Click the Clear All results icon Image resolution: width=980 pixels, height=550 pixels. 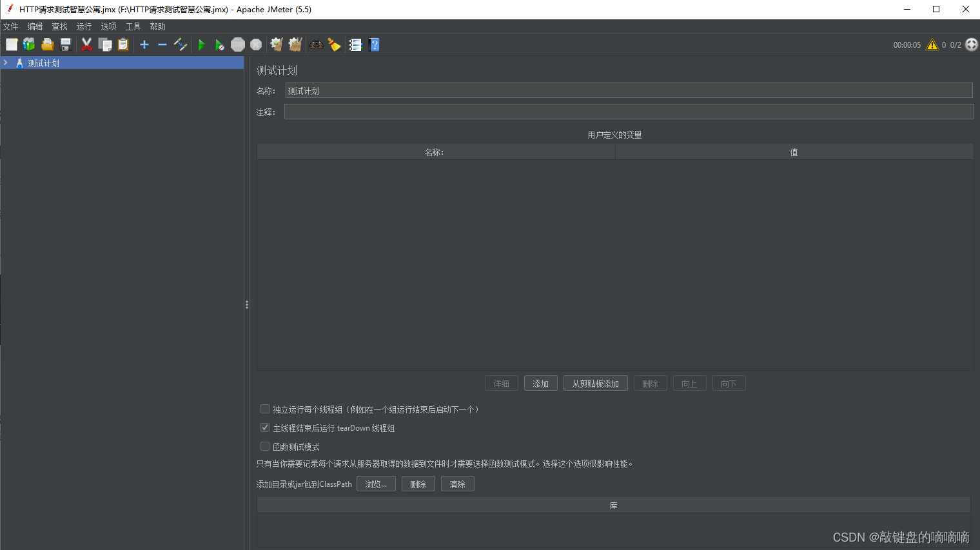(x=295, y=44)
